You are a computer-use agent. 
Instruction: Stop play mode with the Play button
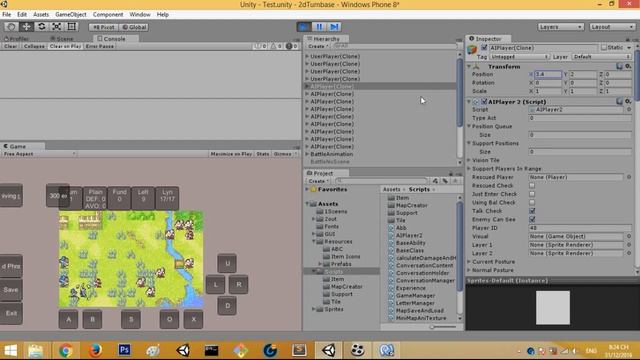[x=304, y=27]
